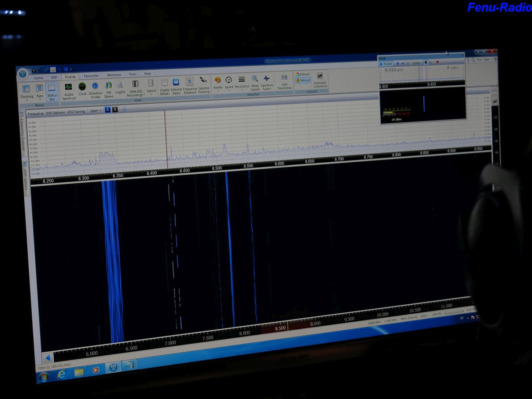Open Satellite Tracking
The height and width of the screenshot is (399, 532).
coord(203,85)
